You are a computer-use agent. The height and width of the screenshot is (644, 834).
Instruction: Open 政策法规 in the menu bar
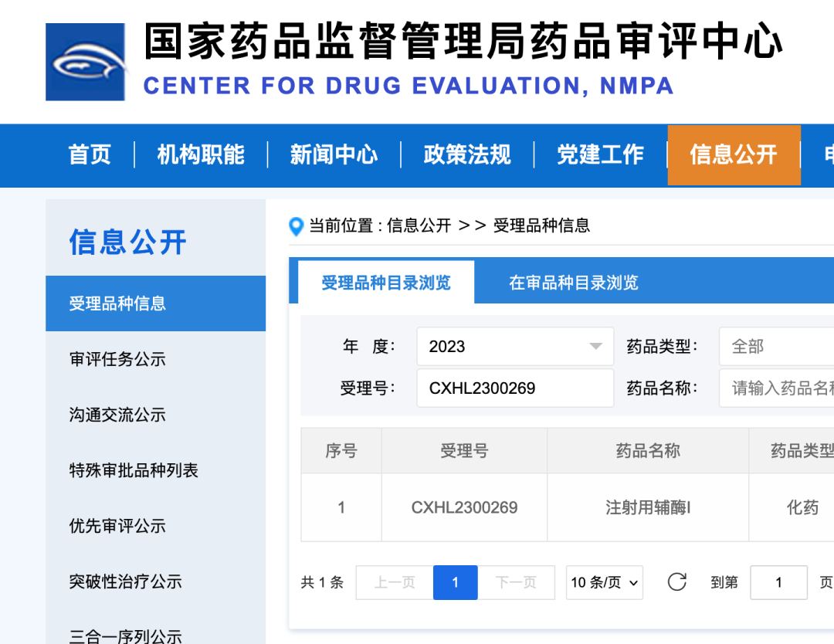[x=466, y=154]
